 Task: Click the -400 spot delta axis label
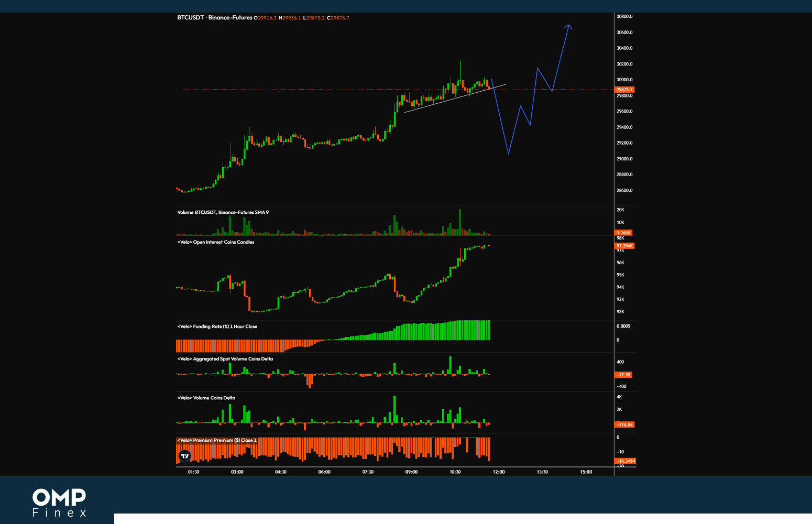(x=621, y=386)
